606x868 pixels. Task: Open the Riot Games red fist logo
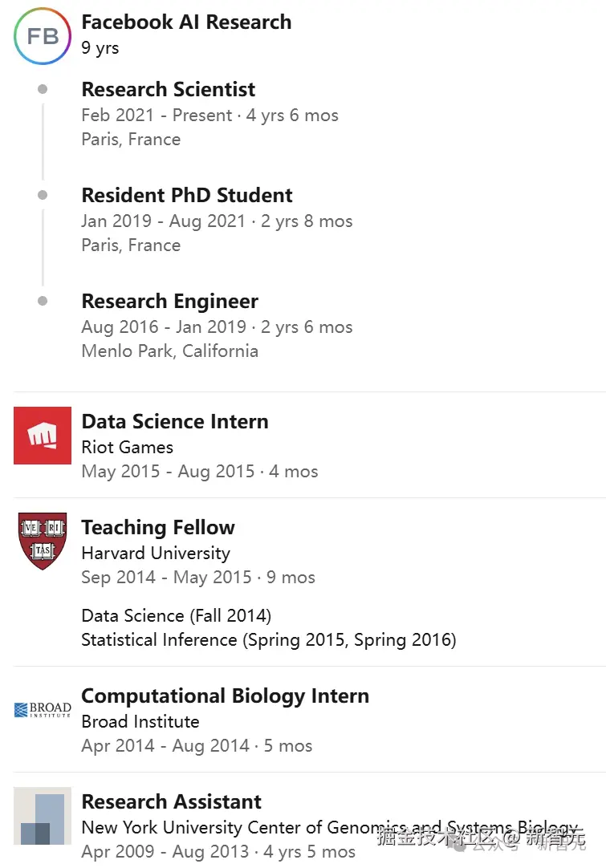43,436
